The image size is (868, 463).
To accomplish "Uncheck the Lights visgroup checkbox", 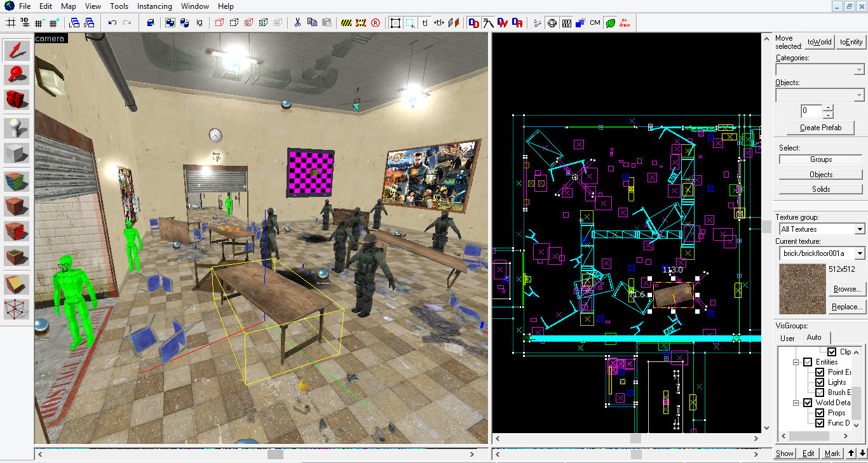I will pos(821,382).
